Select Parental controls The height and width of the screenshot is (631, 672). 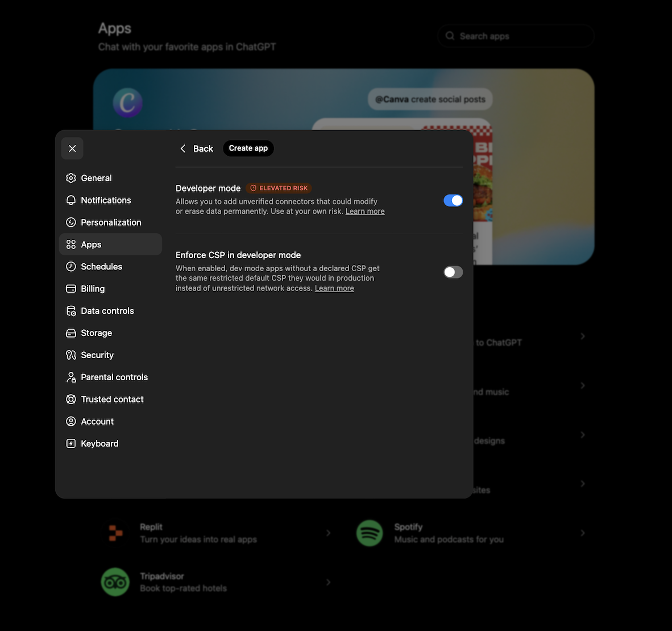pyautogui.click(x=110, y=377)
